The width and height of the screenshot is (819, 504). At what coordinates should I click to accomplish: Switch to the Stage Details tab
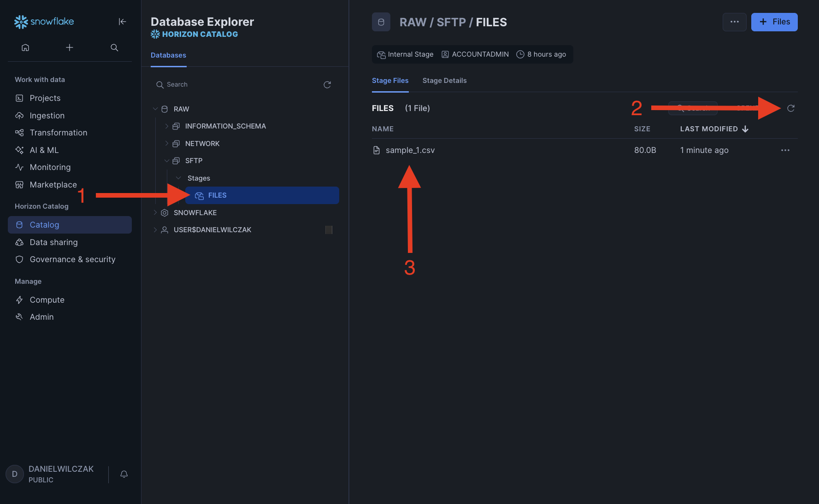pos(444,81)
